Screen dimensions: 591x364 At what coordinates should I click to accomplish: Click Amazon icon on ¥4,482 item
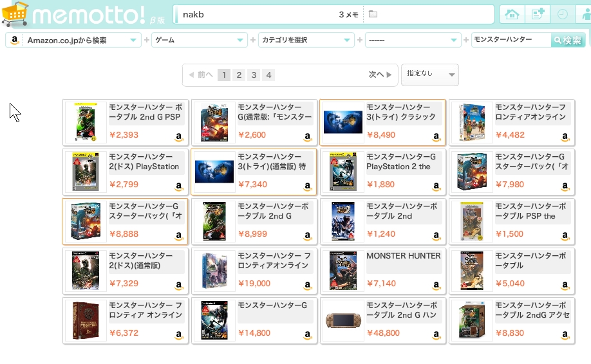(565, 136)
